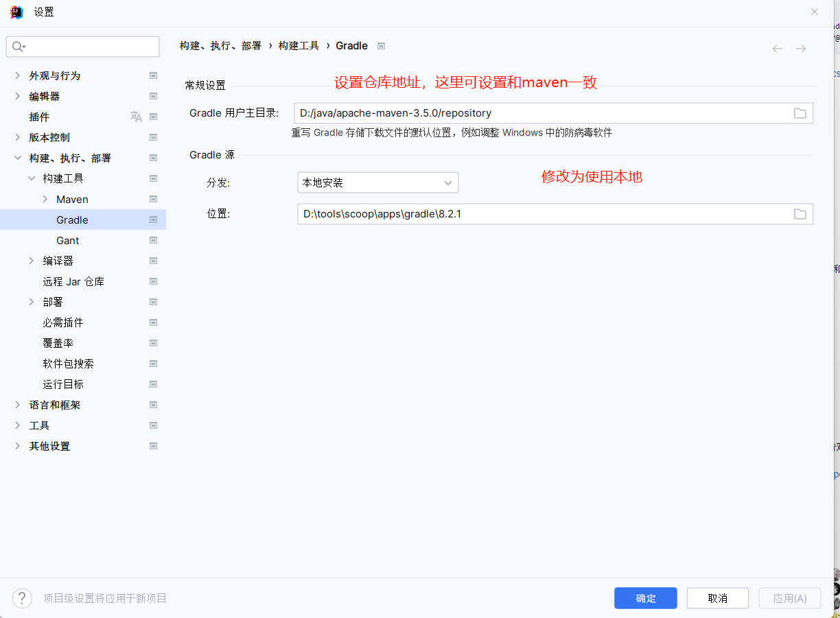
Task: Close the 设置 dialog window
Action: (x=815, y=12)
